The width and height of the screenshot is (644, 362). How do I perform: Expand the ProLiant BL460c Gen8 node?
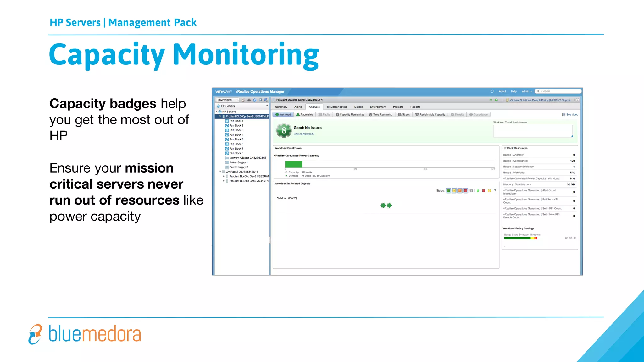coord(224,176)
